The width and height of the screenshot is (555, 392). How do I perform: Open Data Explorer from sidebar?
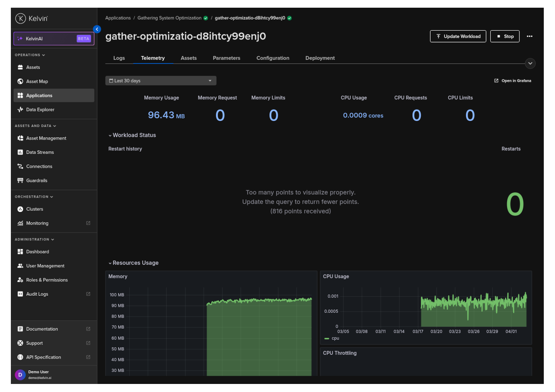40,110
